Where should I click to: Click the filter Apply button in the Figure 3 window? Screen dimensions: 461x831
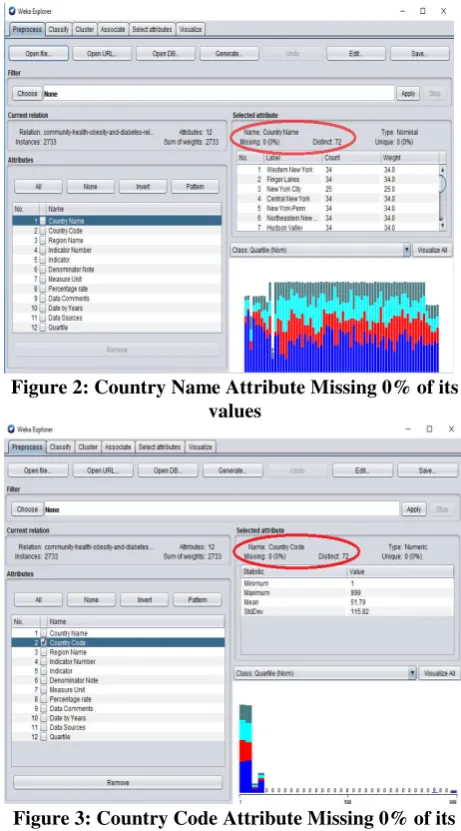[414, 509]
